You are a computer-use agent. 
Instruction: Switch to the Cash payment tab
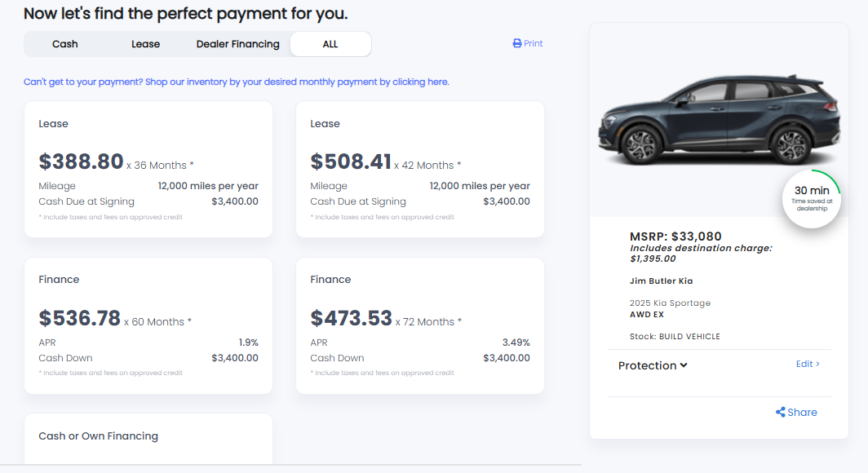65,44
